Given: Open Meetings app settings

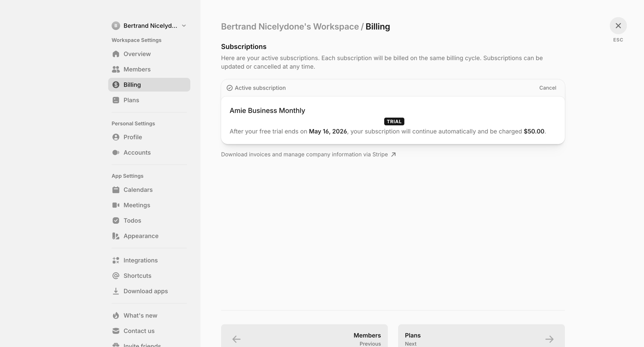Looking at the screenshot, I should (x=149, y=205).
